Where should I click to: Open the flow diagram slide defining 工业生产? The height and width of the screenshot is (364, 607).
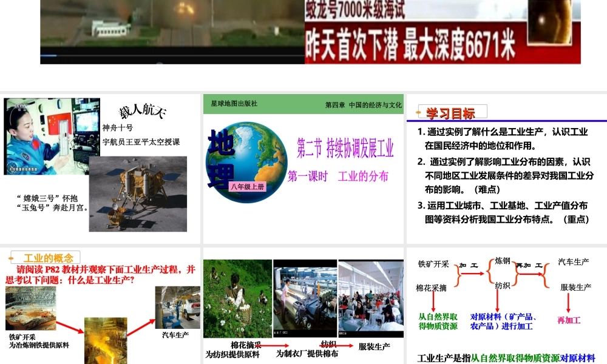tap(507, 306)
